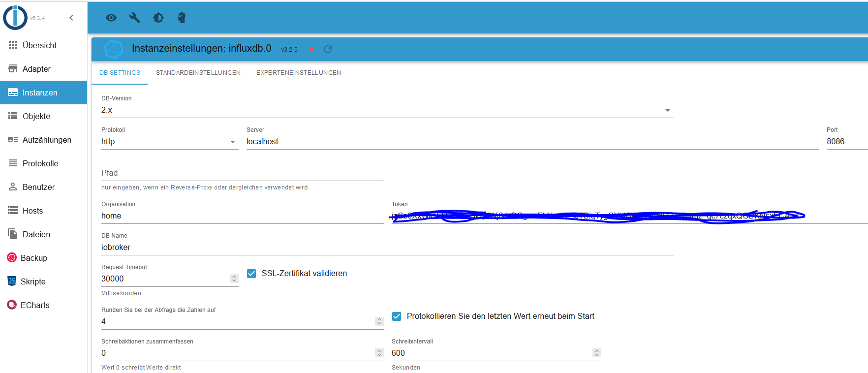Click the Port field
The height and width of the screenshot is (373, 868).
coord(847,142)
